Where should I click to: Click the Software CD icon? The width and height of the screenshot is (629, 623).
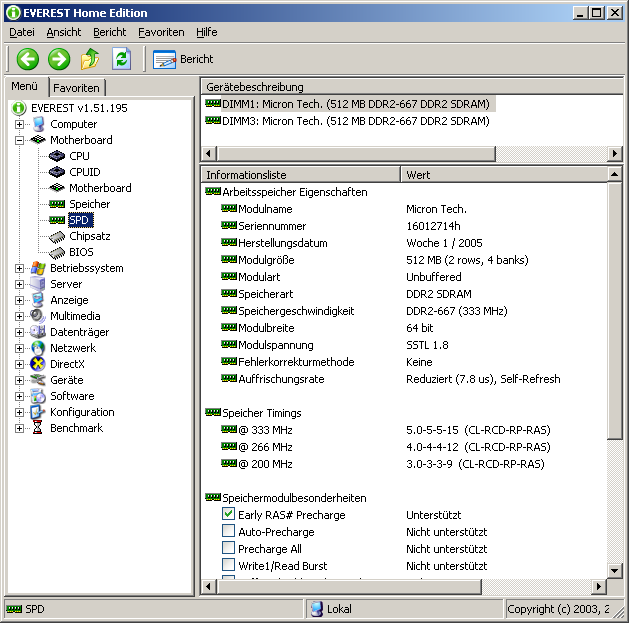[x=38, y=396]
